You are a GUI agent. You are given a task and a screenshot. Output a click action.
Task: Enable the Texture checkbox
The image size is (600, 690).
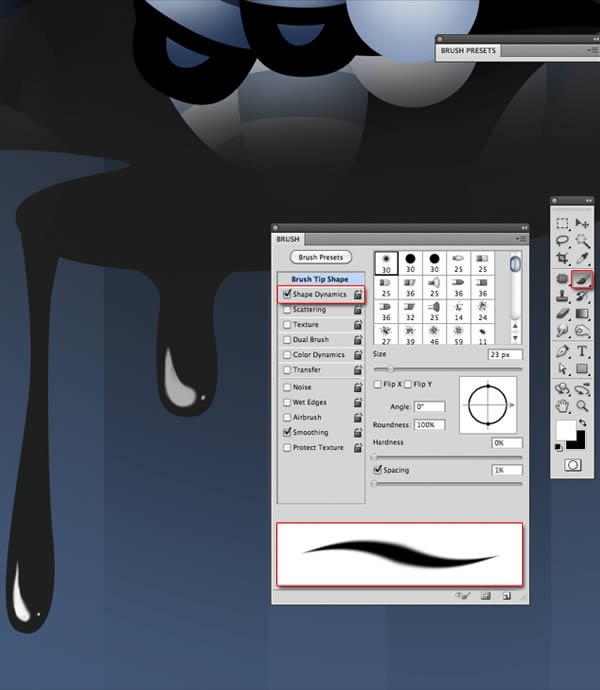(287, 325)
